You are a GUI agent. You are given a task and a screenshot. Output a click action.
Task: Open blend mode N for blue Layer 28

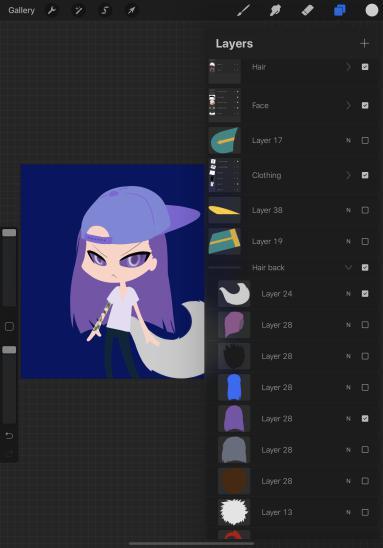click(348, 387)
